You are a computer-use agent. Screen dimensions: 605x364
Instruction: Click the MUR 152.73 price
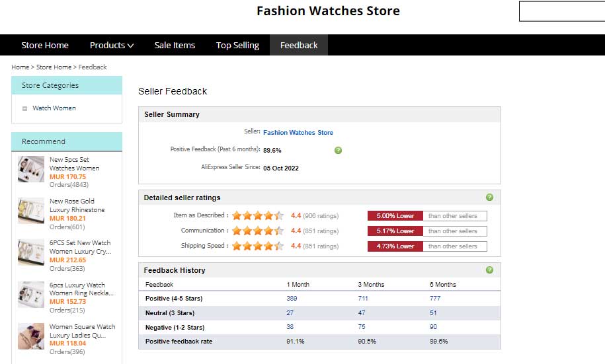67,301
